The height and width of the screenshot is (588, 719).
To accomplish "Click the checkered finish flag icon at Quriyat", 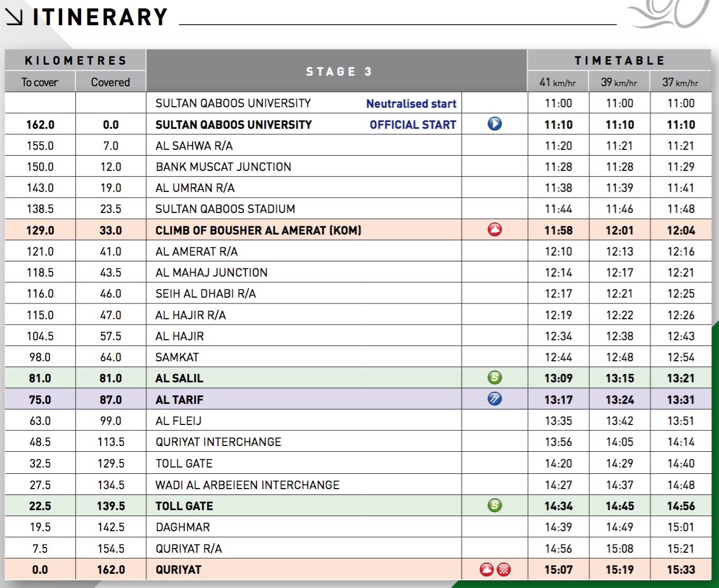I will (504, 570).
